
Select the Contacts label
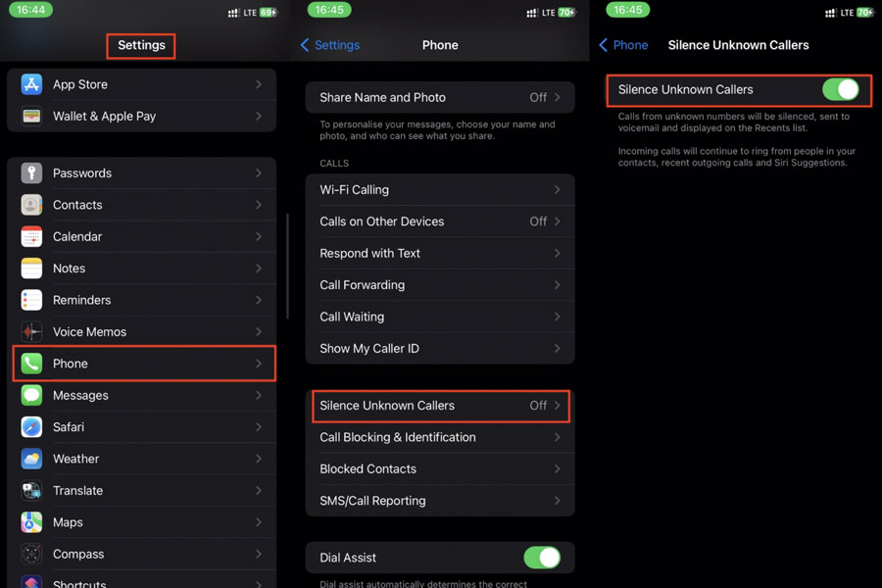[77, 205]
